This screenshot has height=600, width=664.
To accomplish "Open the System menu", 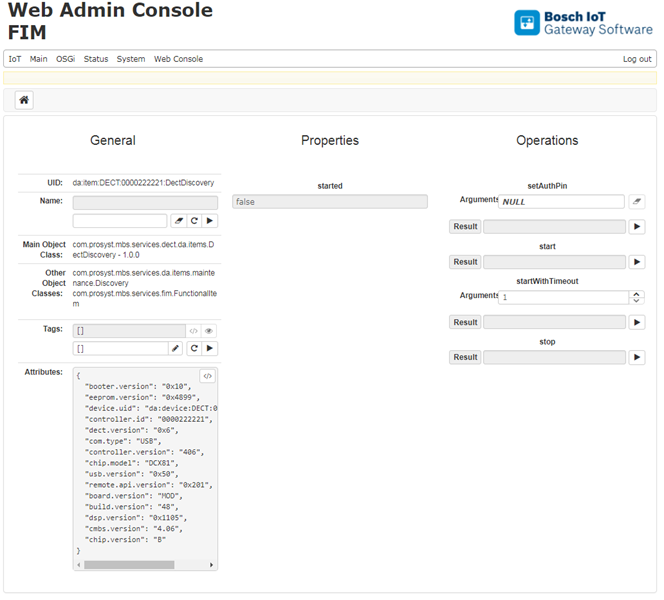I will tap(130, 59).
